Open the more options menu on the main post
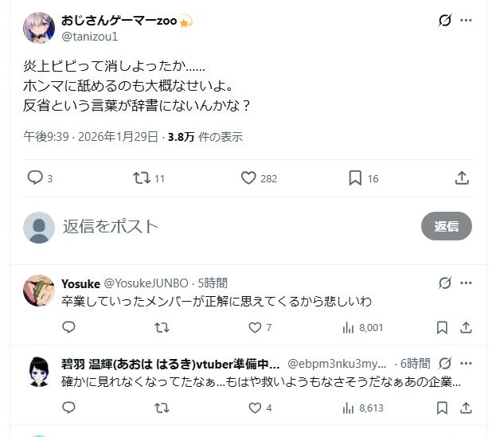Image resolution: width=504 pixels, height=437 pixels. (467, 21)
